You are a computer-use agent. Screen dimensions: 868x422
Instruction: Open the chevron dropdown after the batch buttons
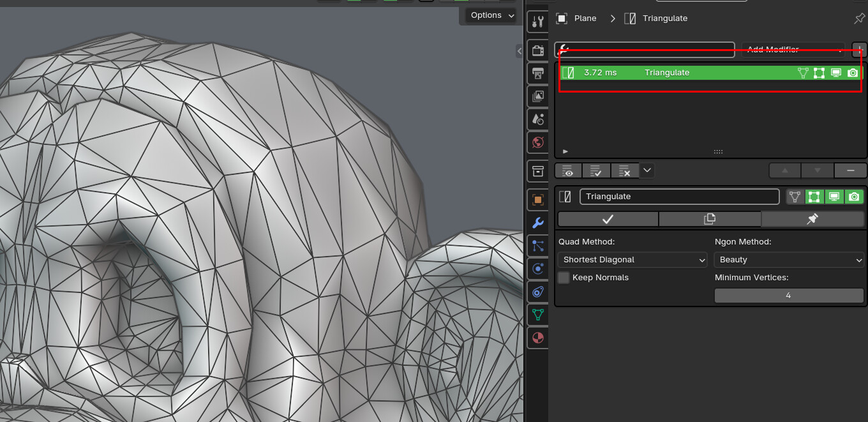coord(647,170)
